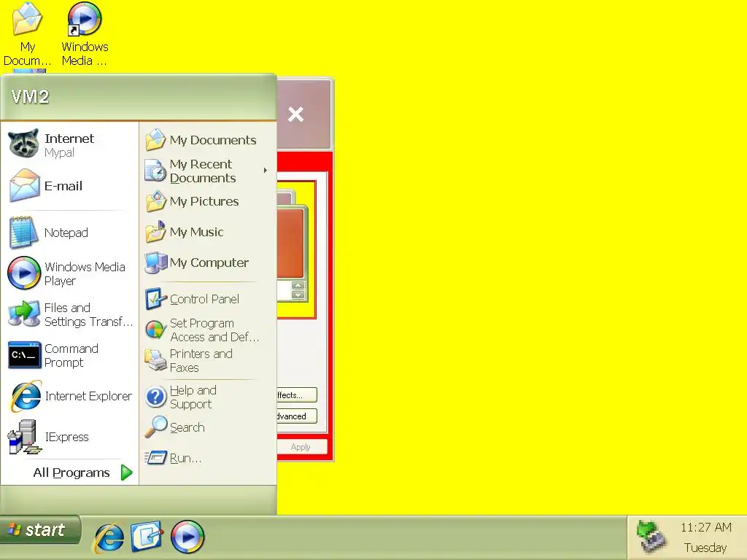Image resolution: width=747 pixels, height=560 pixels.
Task: Click Safely Remove Hardware tray icon
Action: point(651,537)
